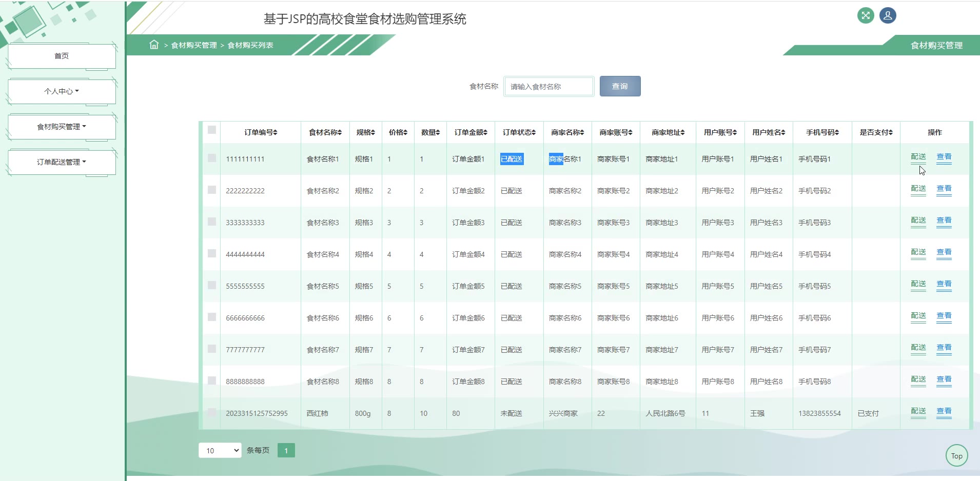
Task: Sort table by 订单状态 column
Action: [534, 132]
